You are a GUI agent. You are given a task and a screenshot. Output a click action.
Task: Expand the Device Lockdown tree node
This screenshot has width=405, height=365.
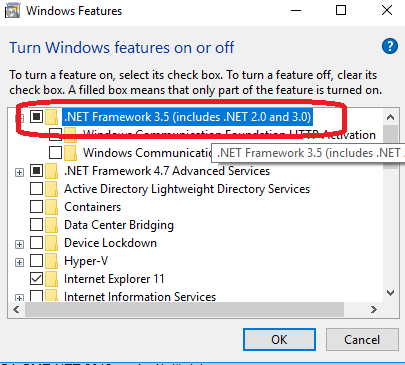point(19,244)
